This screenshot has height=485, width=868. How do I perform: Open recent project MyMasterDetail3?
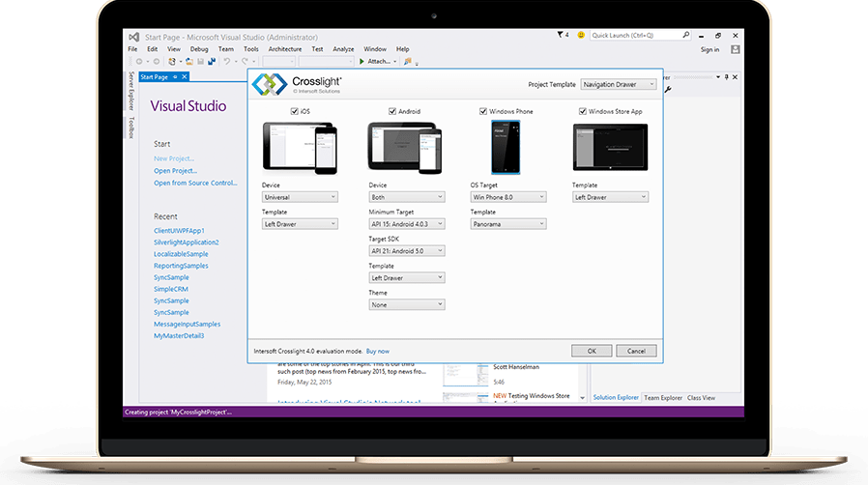tap(179, 335)
